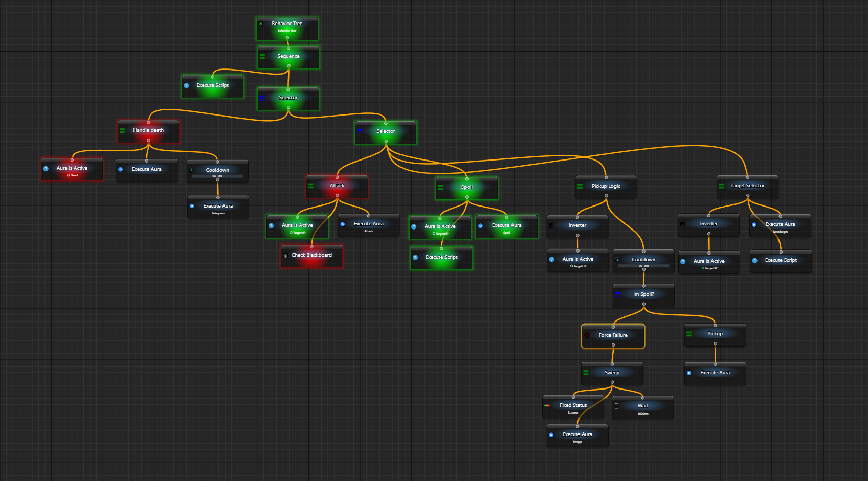
Task: Select the green Spoil node
Action: (467, 189)
